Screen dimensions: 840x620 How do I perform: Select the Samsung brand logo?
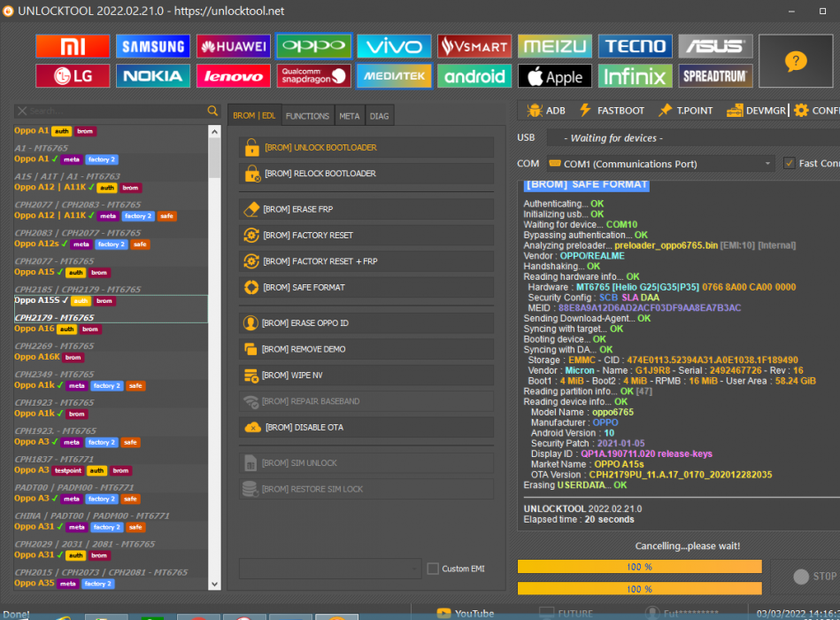coord(152,46)
